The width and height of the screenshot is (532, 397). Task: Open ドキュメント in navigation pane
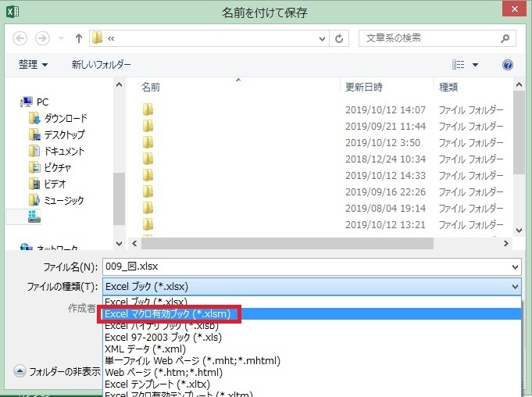pos(57,151)
